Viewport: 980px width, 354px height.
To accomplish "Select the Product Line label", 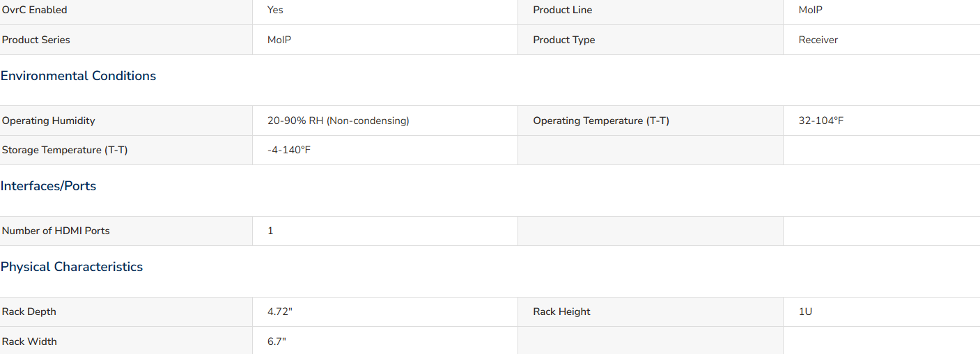I will [563, 10].
